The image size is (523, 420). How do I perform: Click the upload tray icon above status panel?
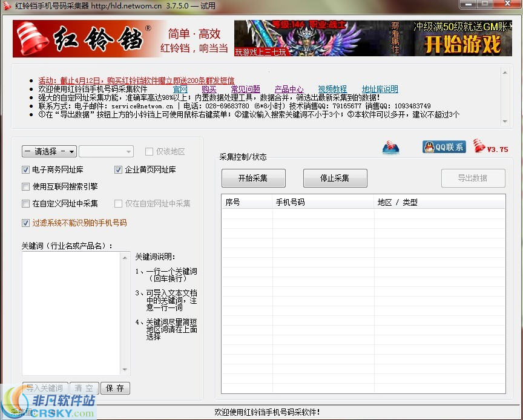click(x=390, y=148)
